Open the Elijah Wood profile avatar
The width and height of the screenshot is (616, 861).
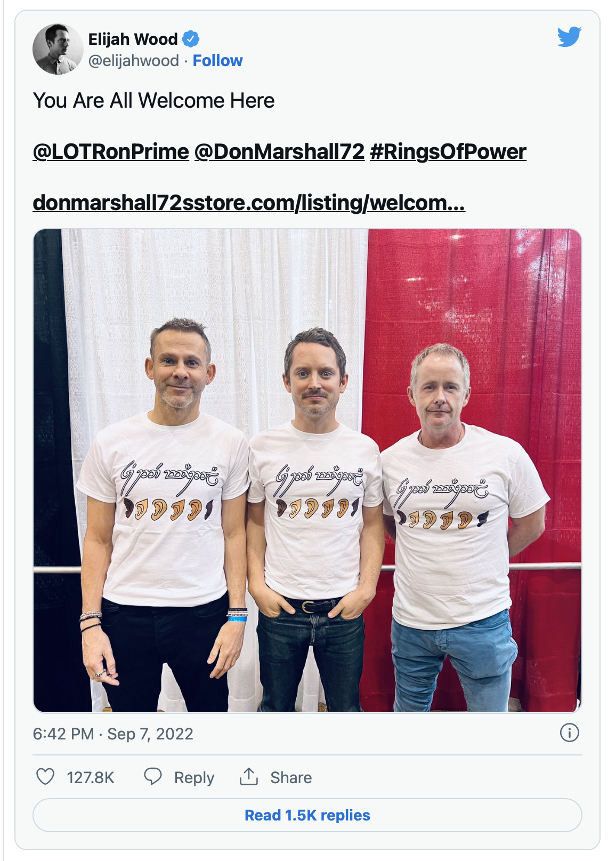point(58,49)
